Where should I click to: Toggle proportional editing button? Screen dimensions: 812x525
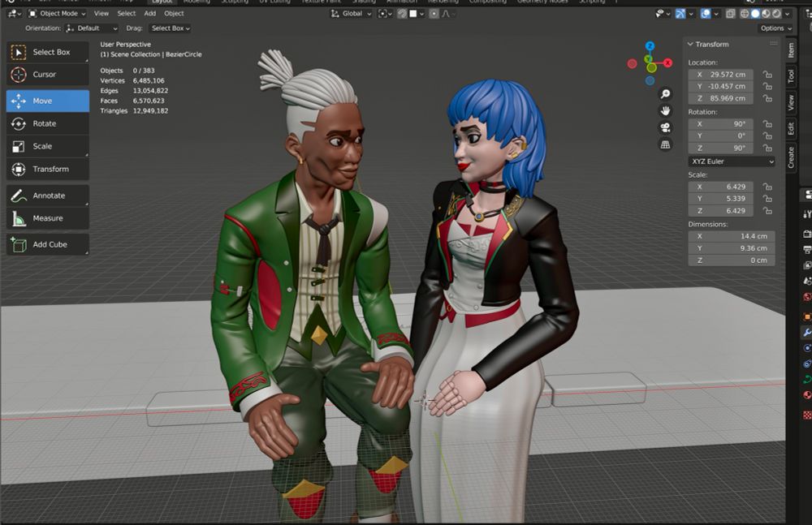coord(434,14)
